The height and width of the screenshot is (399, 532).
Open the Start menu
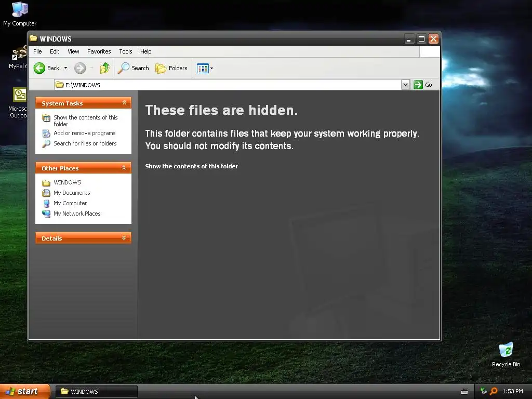pyautogui.click(x=25, y=392)
